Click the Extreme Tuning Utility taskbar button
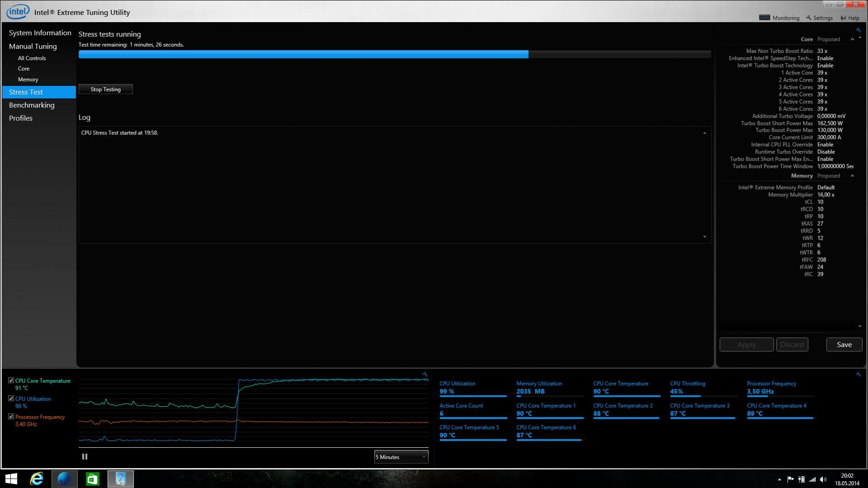 (120, 479)
